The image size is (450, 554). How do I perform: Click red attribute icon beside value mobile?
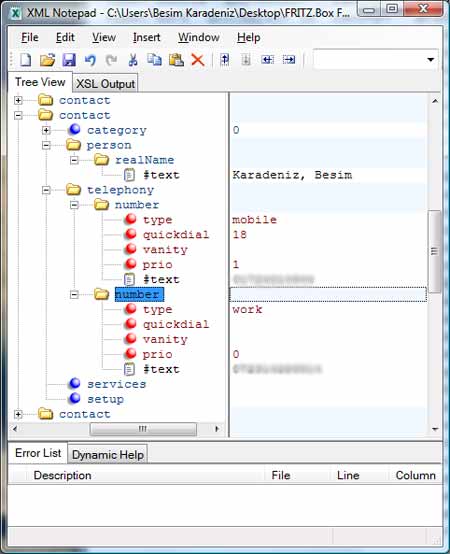131,219
